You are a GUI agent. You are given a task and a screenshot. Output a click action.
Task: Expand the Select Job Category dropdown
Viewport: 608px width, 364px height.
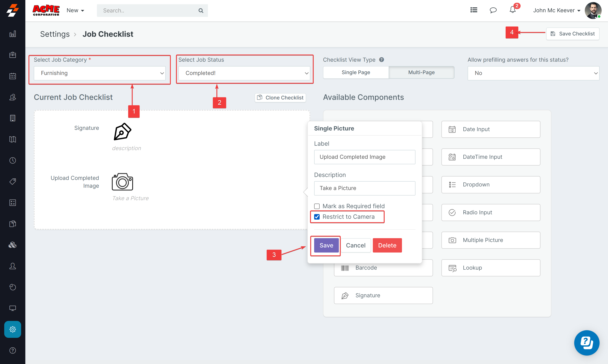tap(100, 73)
